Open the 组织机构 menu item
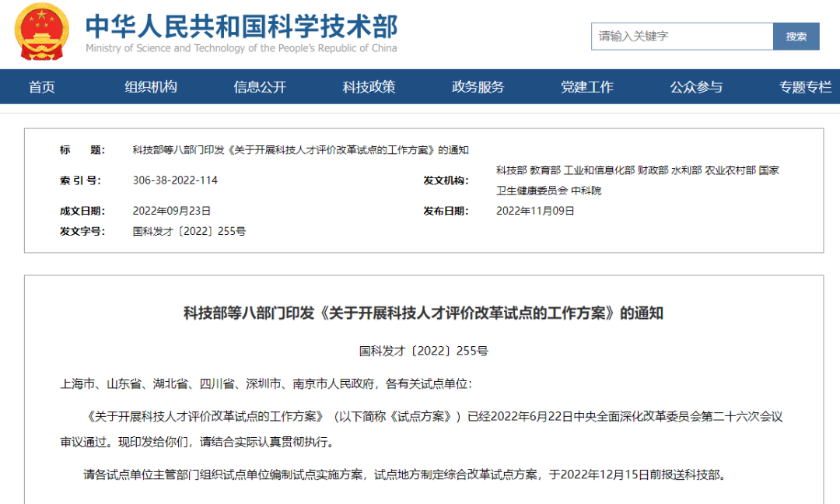The width and height of the screenshot is (840, 504). [151, 87]
